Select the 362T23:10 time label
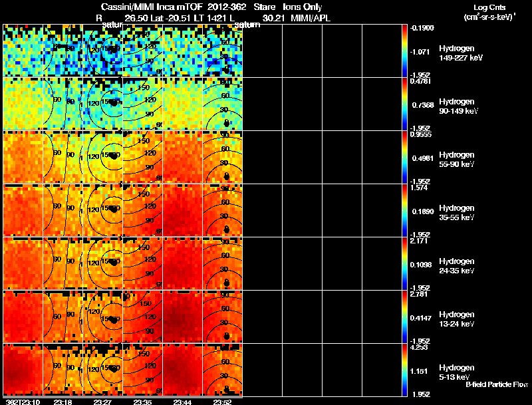This screenshot has width=532, height=405. 23,402
